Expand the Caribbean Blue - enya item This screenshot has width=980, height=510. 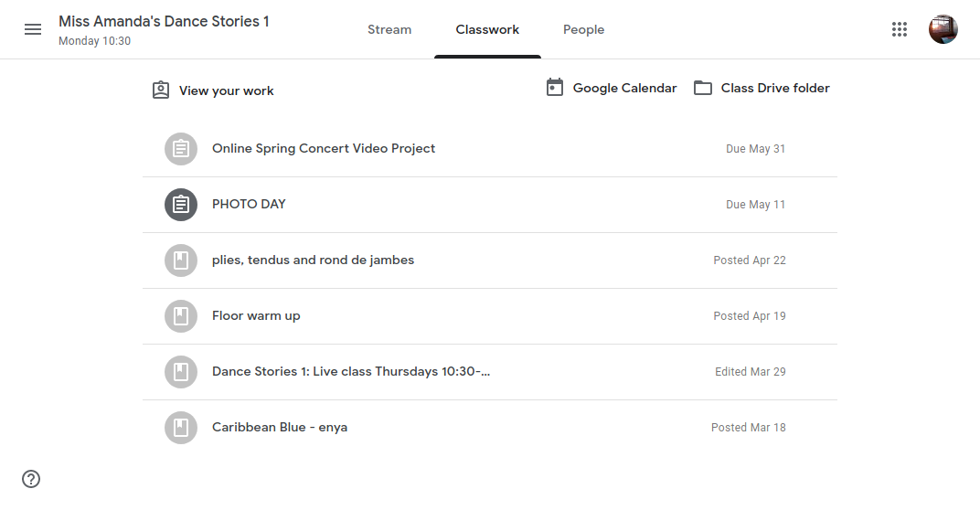(490, 428)
